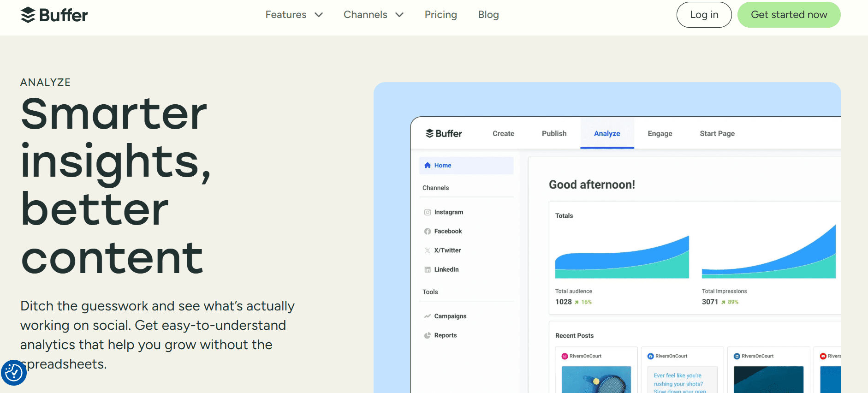Click the Get started now button

789,14
